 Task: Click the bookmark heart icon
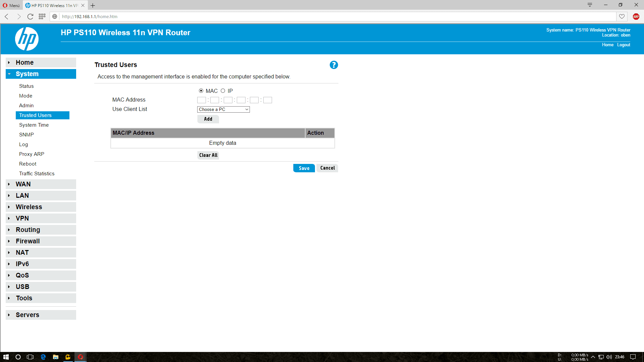622,16
